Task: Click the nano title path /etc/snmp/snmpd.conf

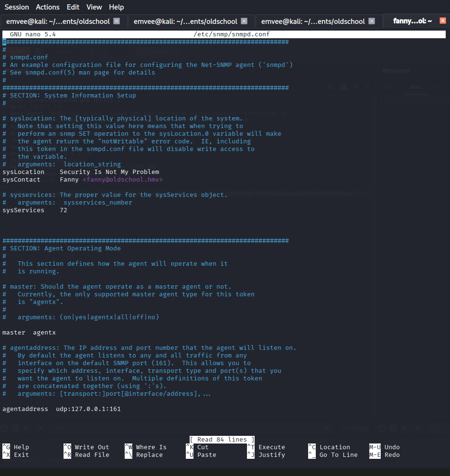Action: tap(232, 34)
